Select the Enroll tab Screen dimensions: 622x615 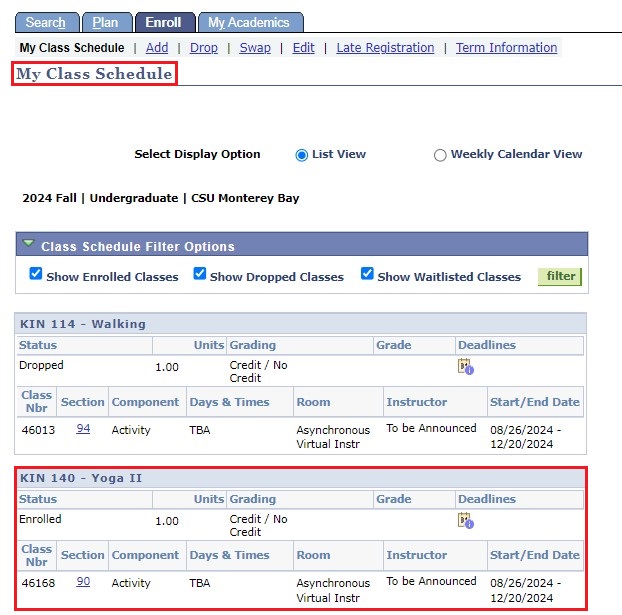pyautogui.click(x=164, y=22)
